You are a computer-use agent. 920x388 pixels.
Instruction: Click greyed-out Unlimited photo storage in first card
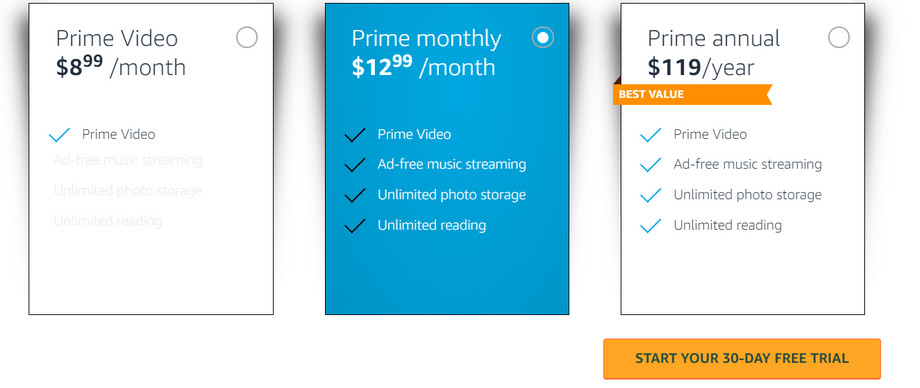point(128,191)
